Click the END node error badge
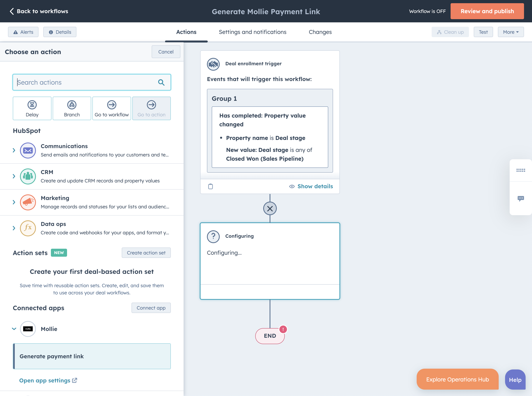 point(283,329)
